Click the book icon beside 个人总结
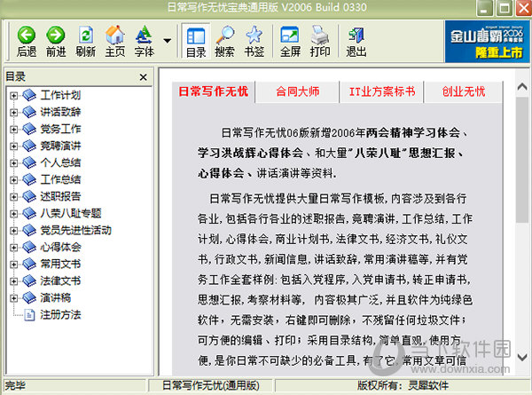 (29, 162)
